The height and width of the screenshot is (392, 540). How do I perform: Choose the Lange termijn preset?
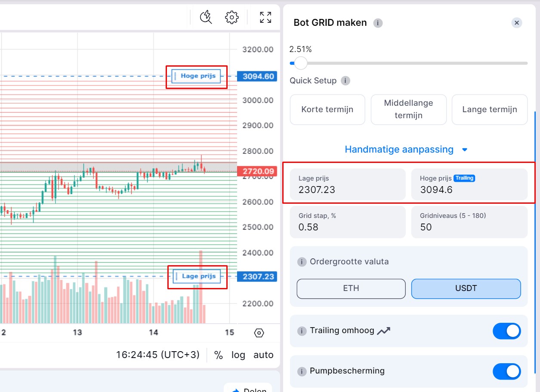[x=490, y=110]
